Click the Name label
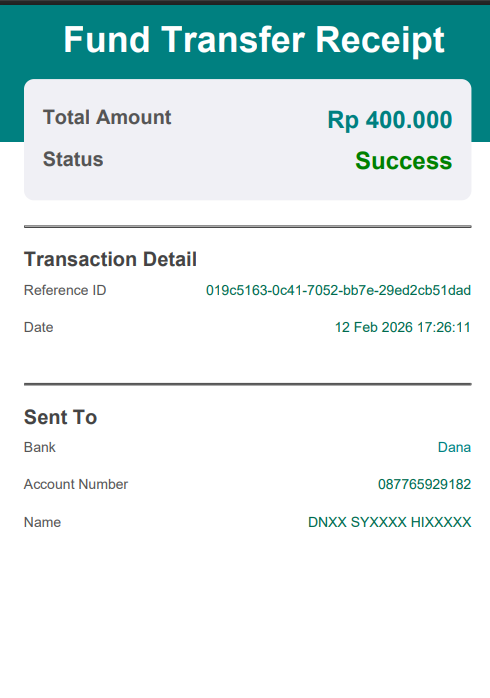Viewport: 490px width, 698px height. point(42,522)
